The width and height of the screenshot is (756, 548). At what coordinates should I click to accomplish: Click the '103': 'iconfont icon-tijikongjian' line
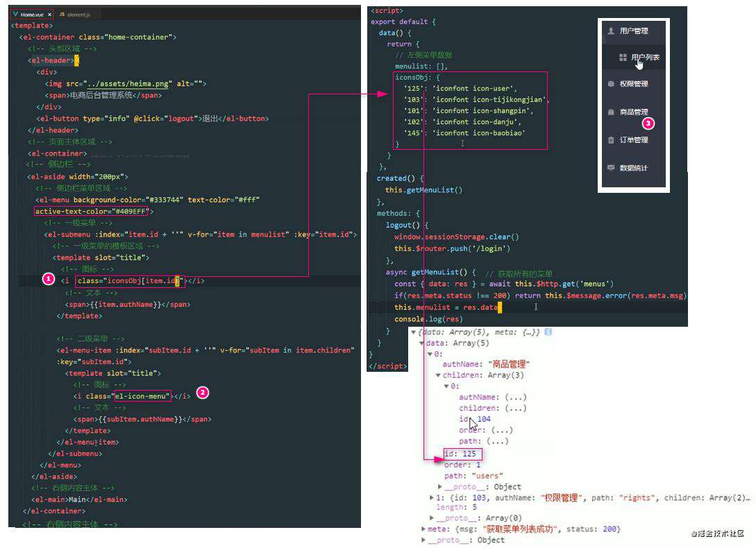476,99
